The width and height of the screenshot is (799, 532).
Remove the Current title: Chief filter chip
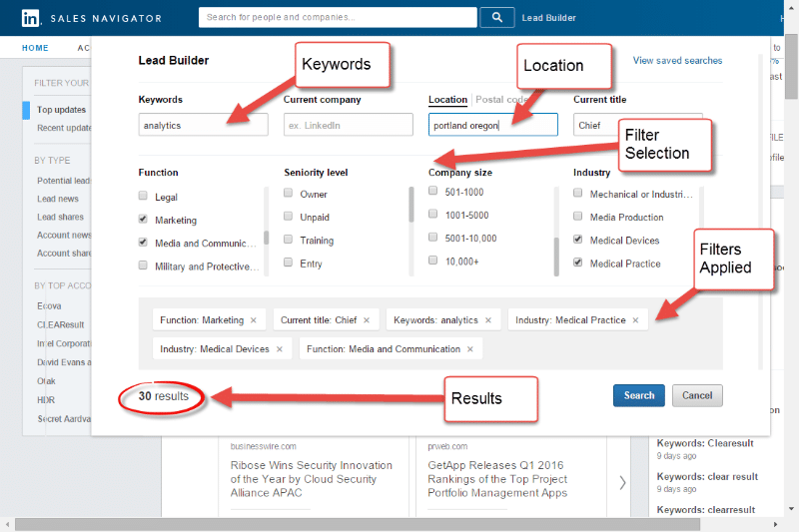point(367,320)
